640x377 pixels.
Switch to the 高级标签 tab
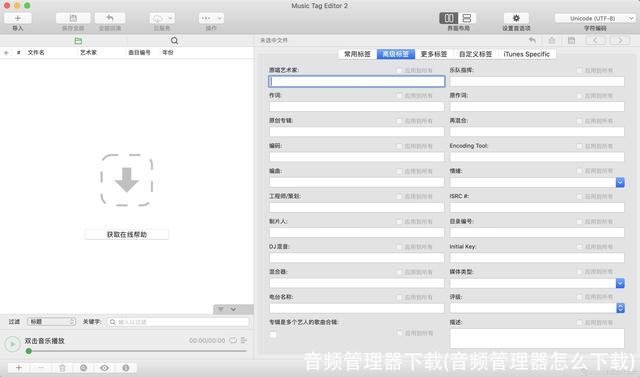click(396, 54)
